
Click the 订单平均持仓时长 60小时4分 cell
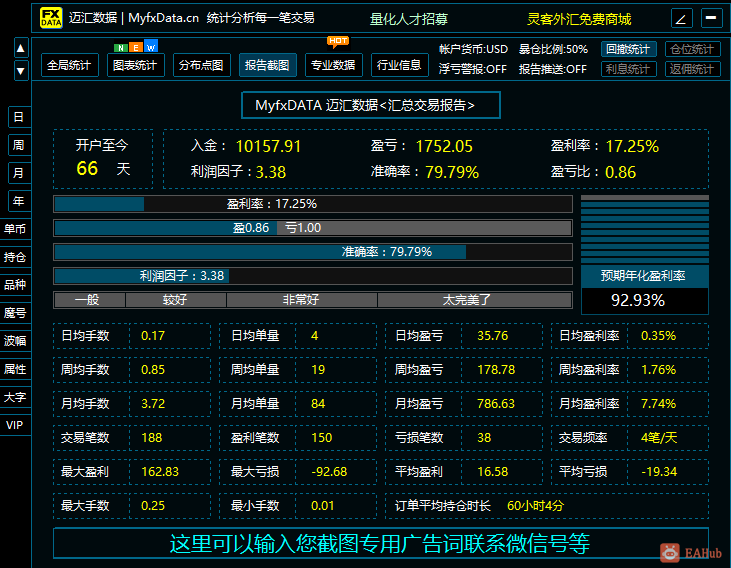click(547, 506)
